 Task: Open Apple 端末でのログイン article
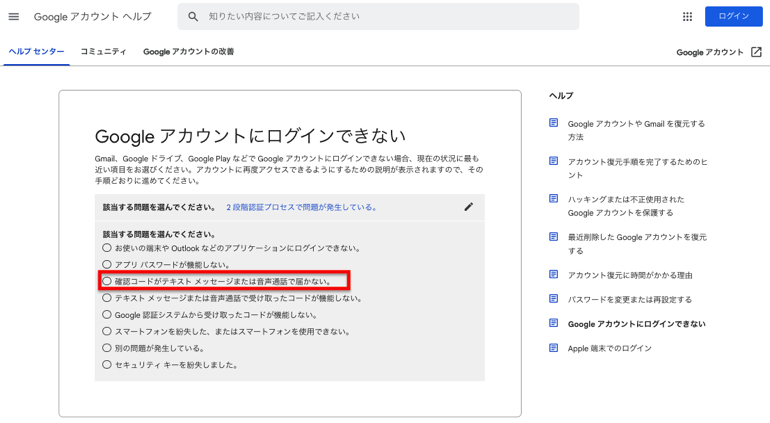(609, 348)
